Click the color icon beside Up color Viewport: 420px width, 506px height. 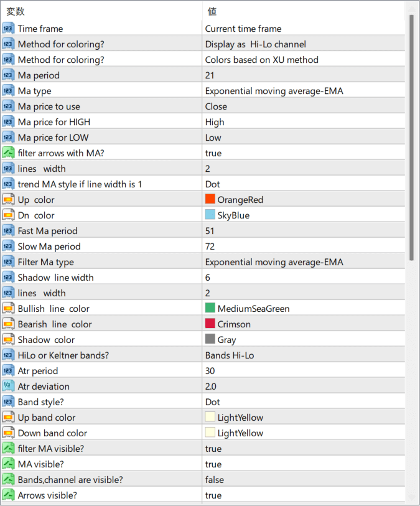tap(8, 200)
